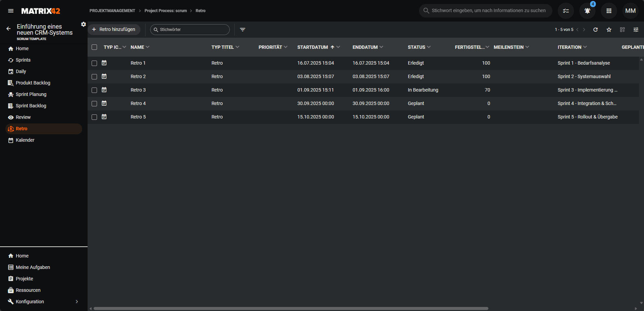Open Sprint Backlog in the sidebar

pos(31,106)
